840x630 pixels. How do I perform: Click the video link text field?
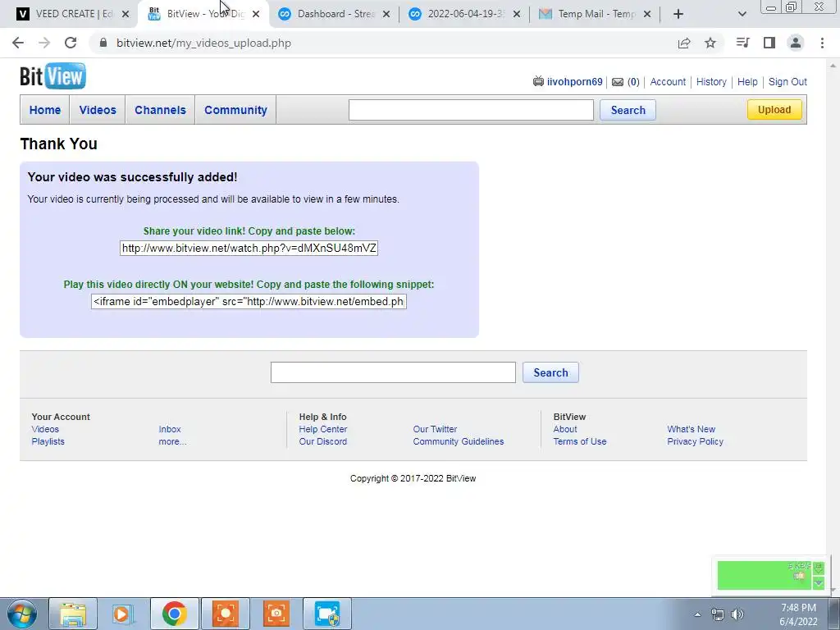coord(249,248)
